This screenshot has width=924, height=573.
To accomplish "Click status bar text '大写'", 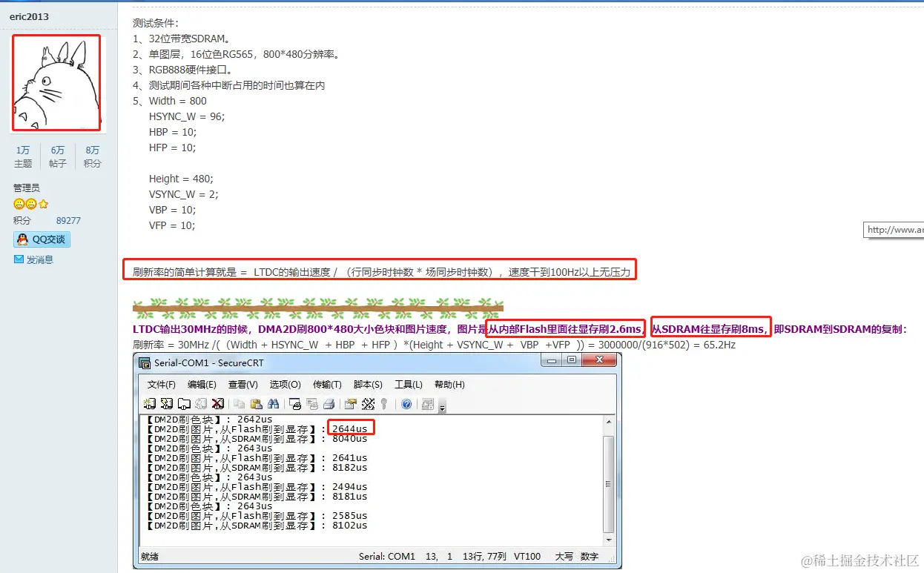I will (x=564, y=557).
